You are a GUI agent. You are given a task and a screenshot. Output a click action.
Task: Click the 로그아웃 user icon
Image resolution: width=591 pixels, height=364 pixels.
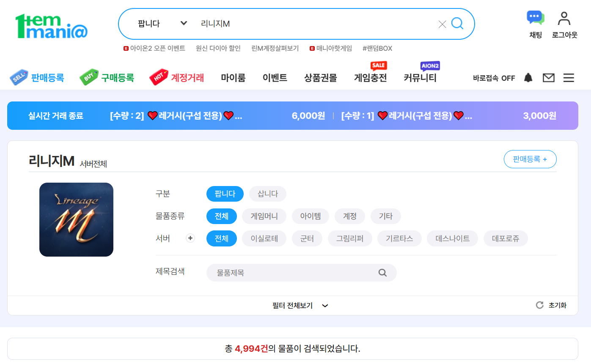(x=564, y=25)
